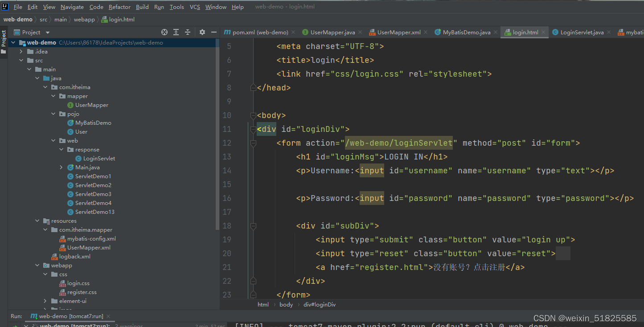Click the html breadcrumb below editor
Screen dimensions: 644x327
[263, 304]
